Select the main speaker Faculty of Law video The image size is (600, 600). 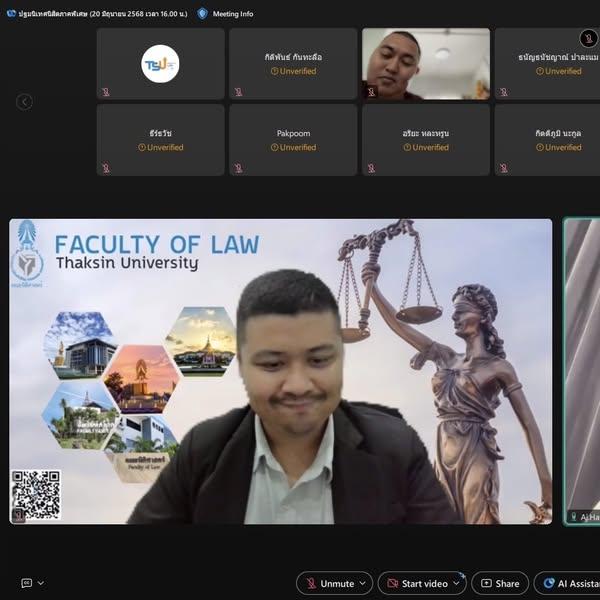pyautogui.click(x=280, y=371)
